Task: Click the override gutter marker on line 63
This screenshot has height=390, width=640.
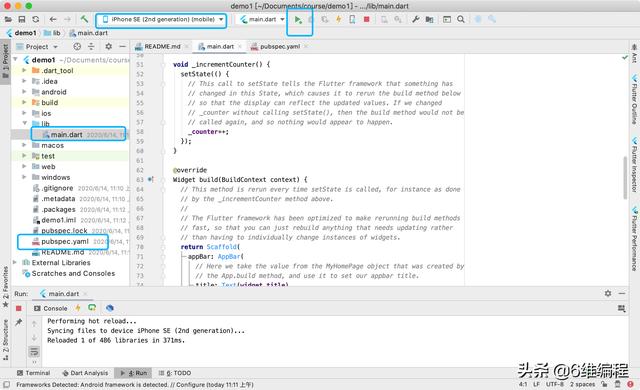Action: point(151,179)
